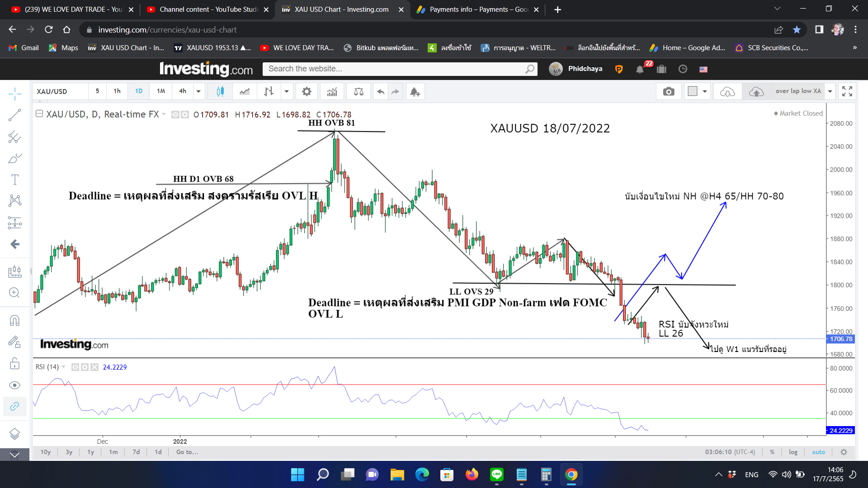Expand the RSI (14) indicator options
The image size is (868, 488).
click(63, 367)
